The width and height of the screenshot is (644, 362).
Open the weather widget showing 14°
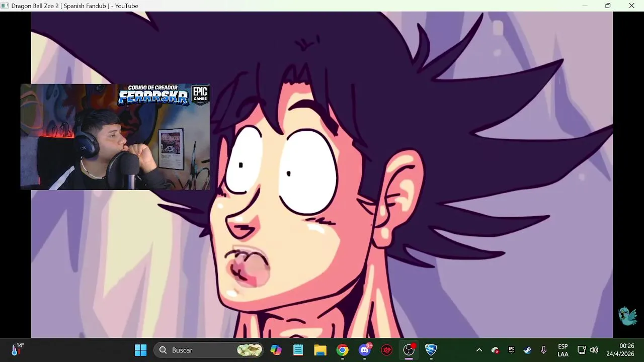point(17,349)
